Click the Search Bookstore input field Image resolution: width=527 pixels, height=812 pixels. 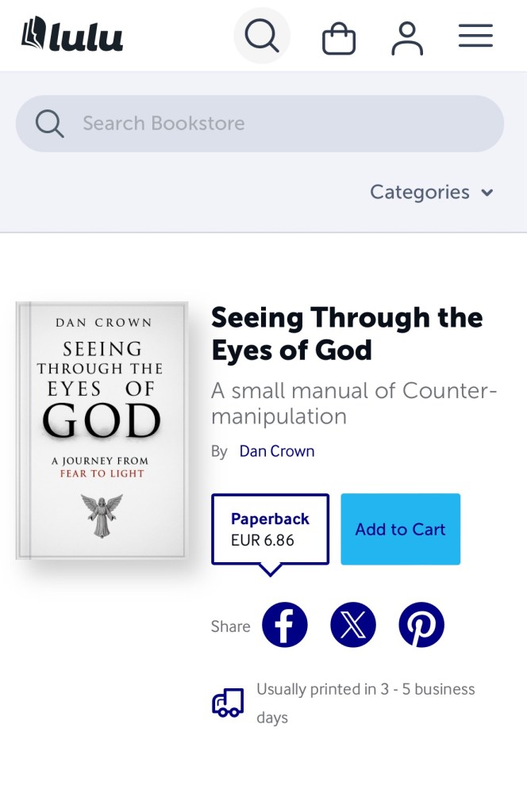pos(278,124)
